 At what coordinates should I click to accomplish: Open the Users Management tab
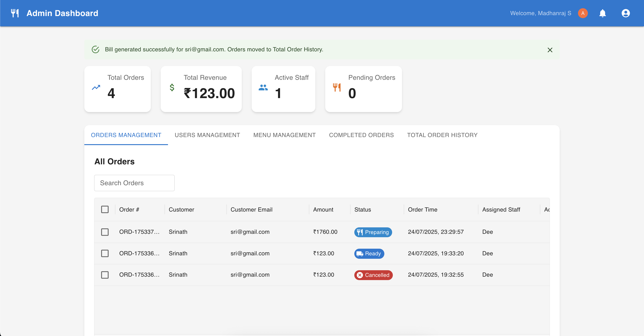(207, 135)
